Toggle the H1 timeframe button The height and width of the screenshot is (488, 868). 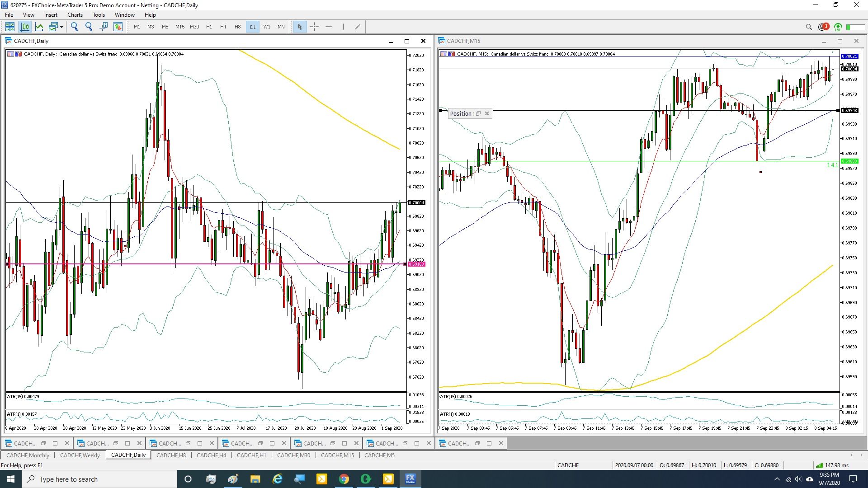[209, 27]
